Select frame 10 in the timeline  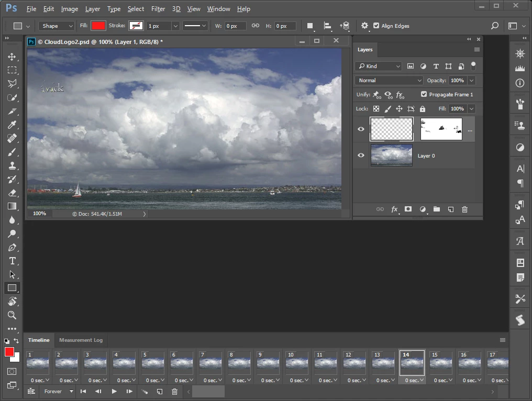tap(297, 363)
